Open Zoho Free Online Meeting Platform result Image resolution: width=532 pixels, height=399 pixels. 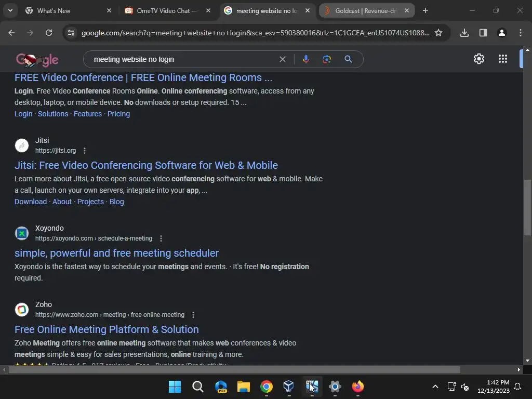pyautogui.click(x=107, y=329)
